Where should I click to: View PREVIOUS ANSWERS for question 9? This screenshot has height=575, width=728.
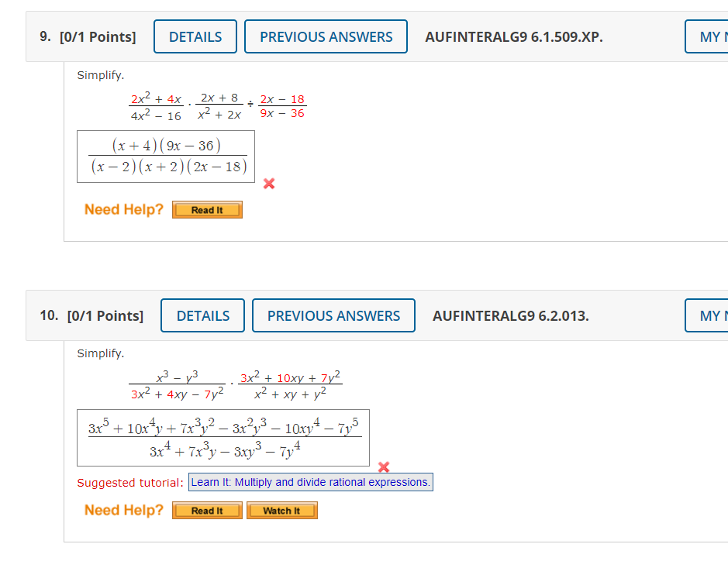[326, 36]
